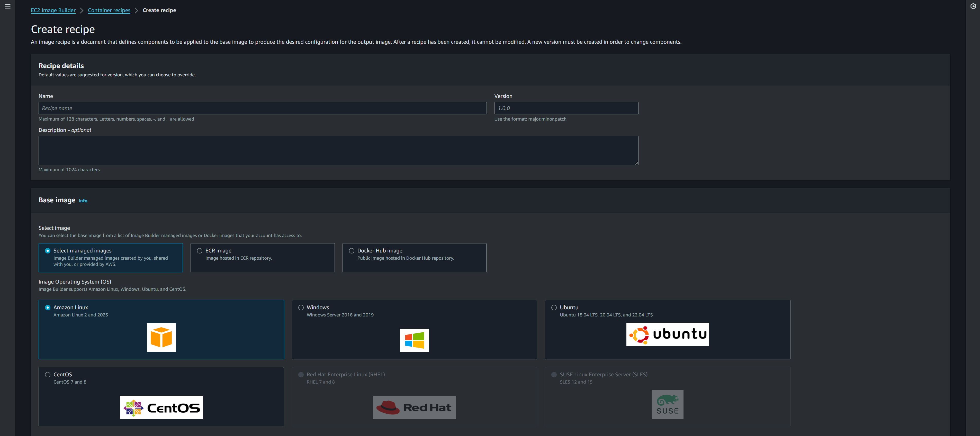Click the CentOS logo image

pos(161,407)
